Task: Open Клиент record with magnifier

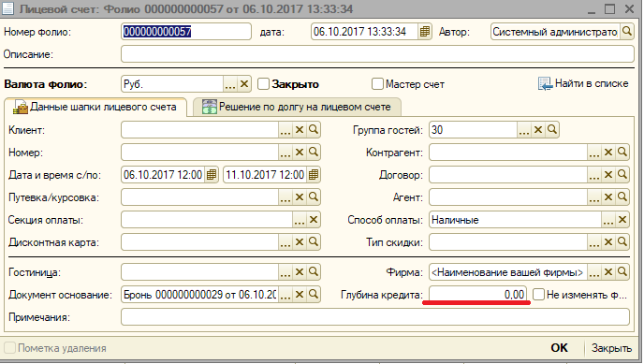Action: [314, 130]
